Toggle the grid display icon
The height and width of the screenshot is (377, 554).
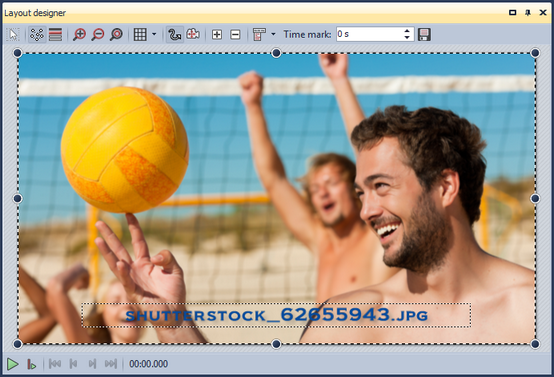pos(140,34)
